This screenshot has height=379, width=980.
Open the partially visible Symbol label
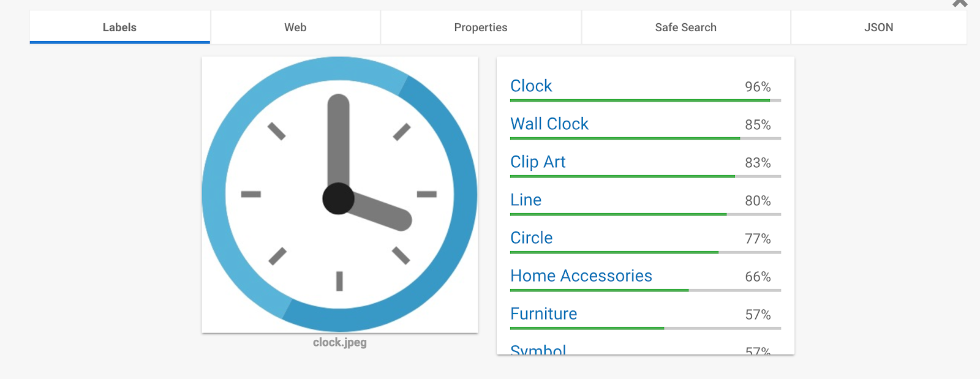pyautogui.click(x=538, y=350)
